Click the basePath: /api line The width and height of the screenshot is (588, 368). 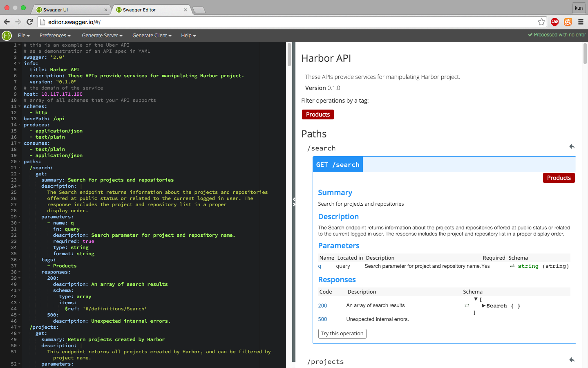(44, 119)
